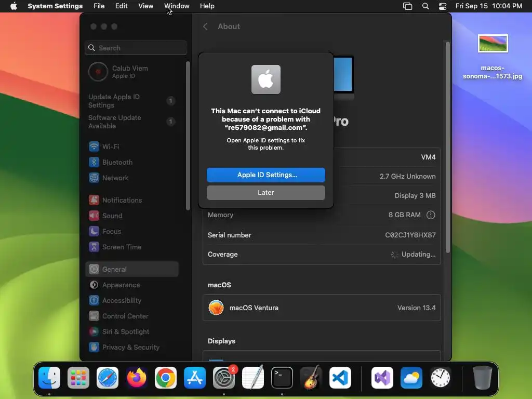Open Bluetooth settings
The height and width of the screenshot is (399, 532).
click(x=132, y=162)
